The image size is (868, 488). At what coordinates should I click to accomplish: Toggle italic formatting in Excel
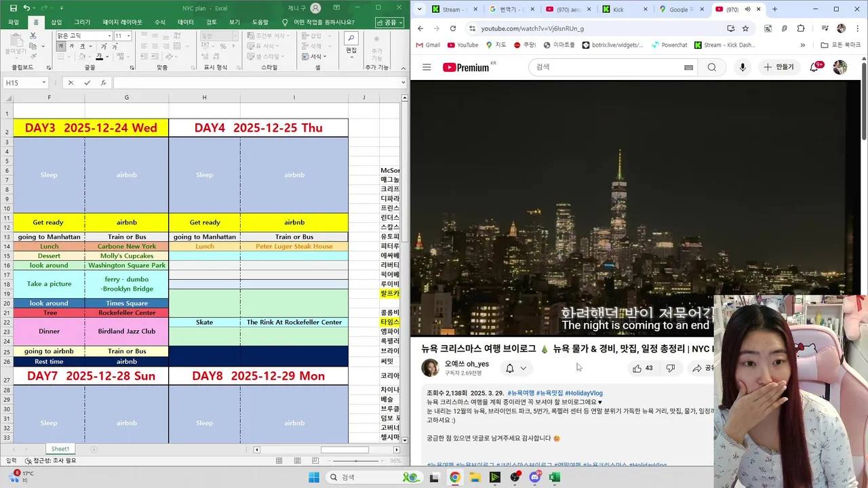[x=71, y=47]
